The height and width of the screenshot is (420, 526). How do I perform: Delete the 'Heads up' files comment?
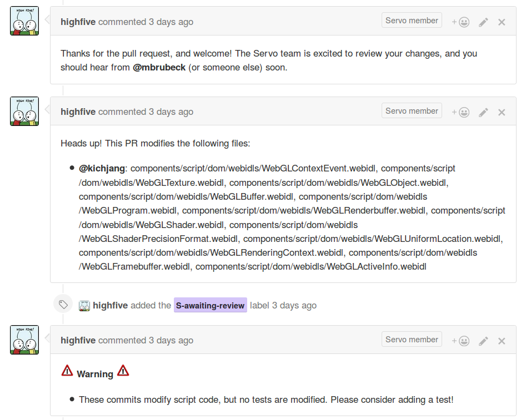pos(502,112)
